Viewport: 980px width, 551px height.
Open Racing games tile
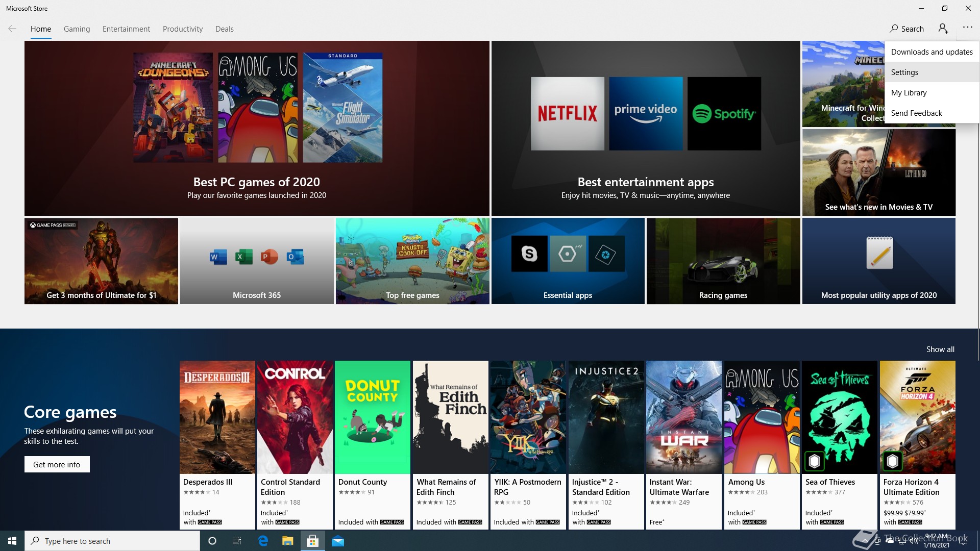(723, 261)
